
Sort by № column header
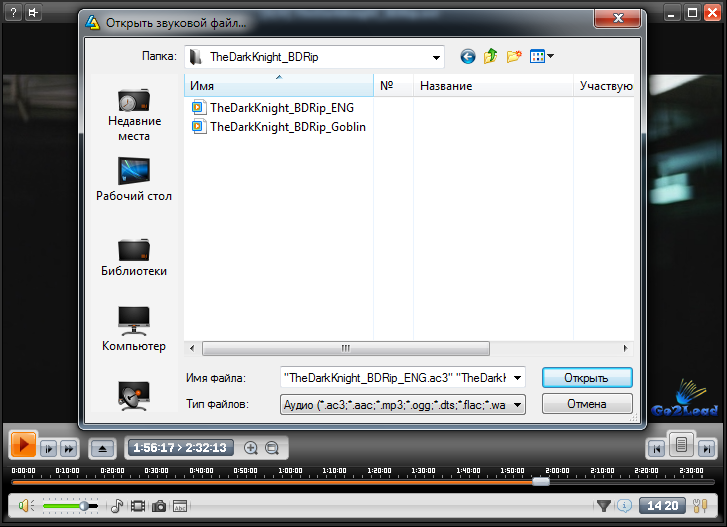point(393,86)
